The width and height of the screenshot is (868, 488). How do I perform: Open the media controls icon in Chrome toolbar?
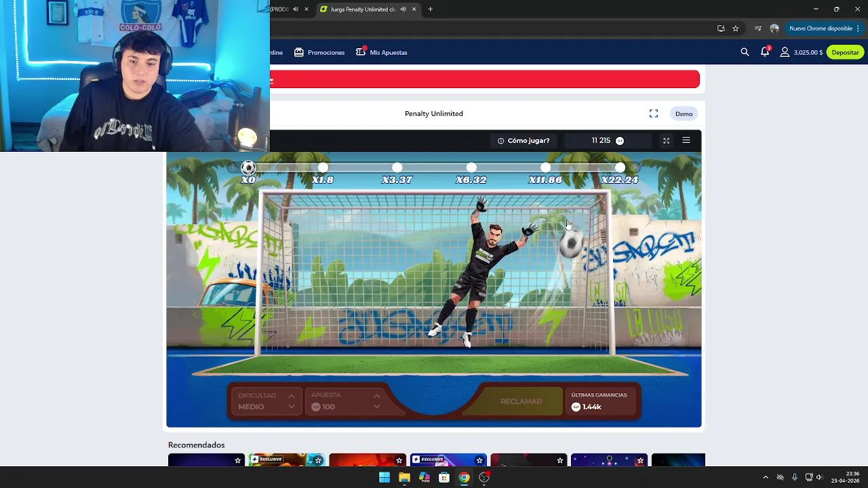pos(758,28)
